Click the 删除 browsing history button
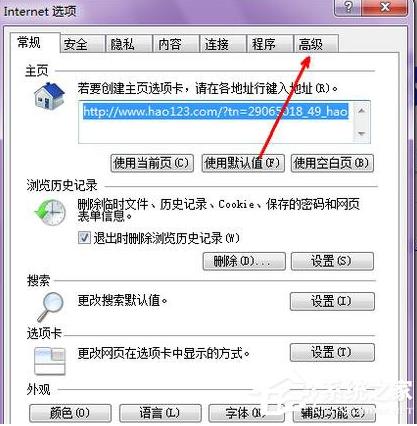417x426 pixels. point(244,261)
